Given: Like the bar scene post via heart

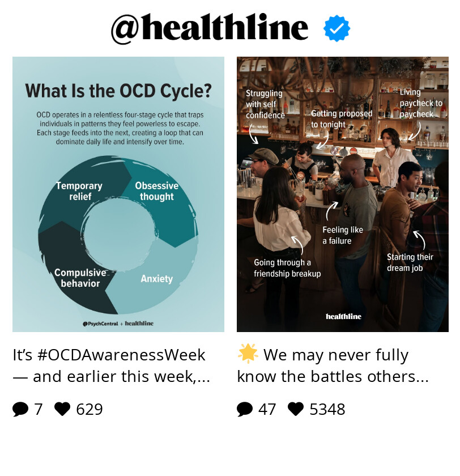Looking at the screenshot, I should [296, 409].
